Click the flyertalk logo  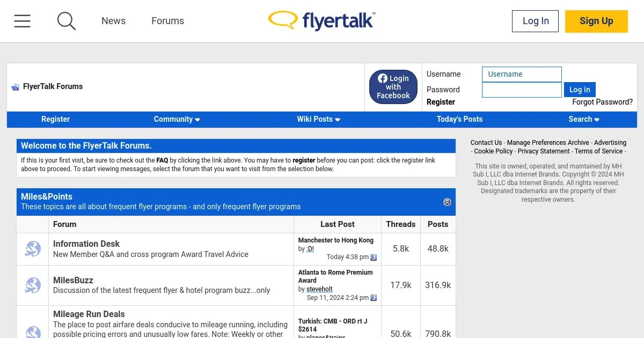322,21
